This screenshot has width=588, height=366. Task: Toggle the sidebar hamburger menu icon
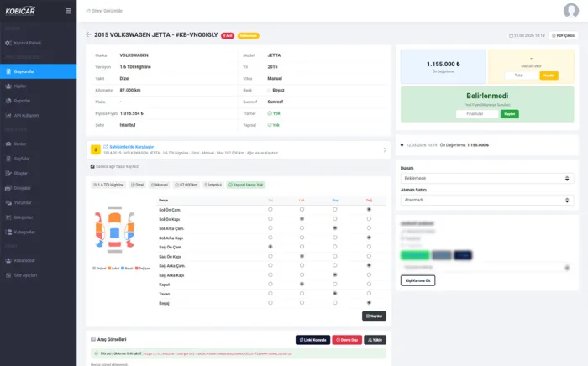pyautogui.click(x=68, y=11)
